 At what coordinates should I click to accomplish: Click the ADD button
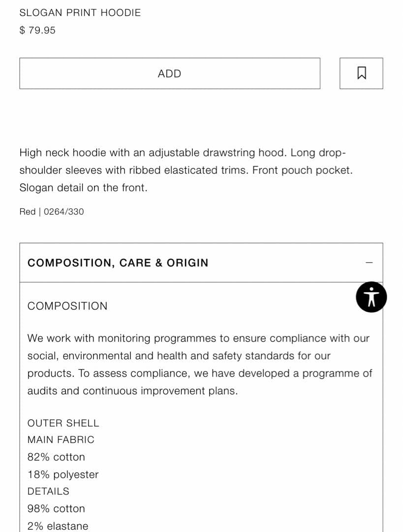pos(169,73)
